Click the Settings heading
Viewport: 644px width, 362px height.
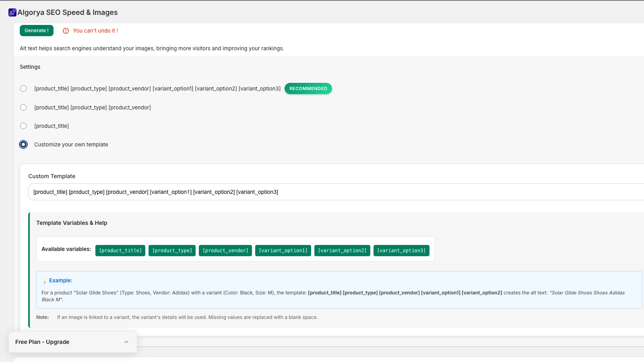tap(30, 67)
